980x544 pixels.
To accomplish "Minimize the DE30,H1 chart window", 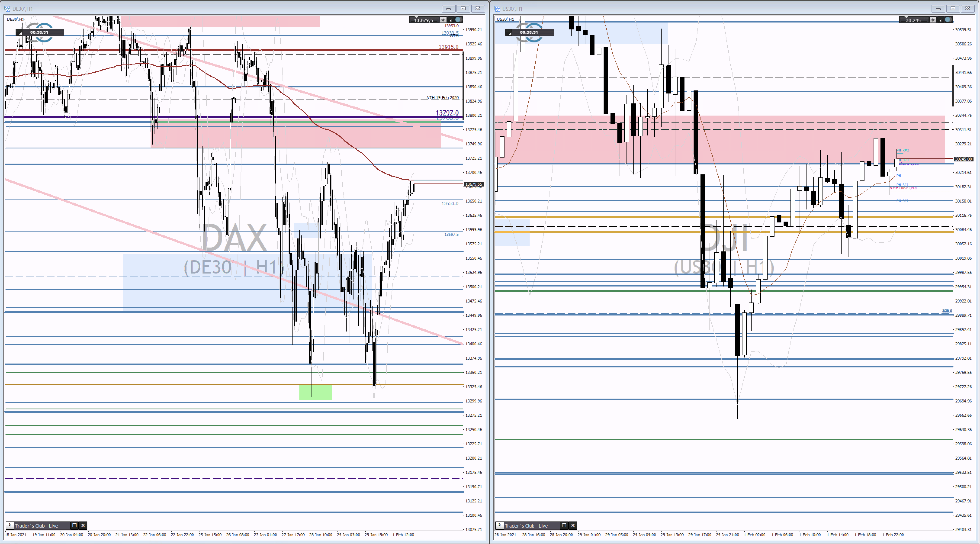I will tap(448, 8).
